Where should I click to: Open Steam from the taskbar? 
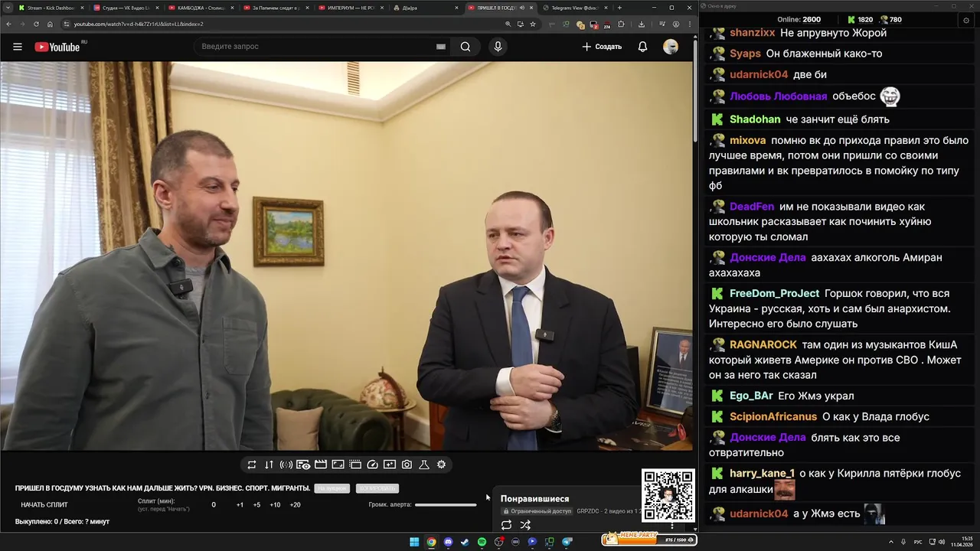(x=465, y=542)
